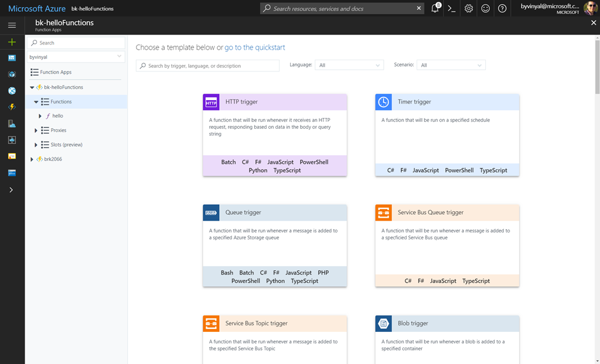Screen dimensions: 600x364
Task: Choose Python in HTTP trigger card
Action: pyautogui.click(x=258, y=170)
